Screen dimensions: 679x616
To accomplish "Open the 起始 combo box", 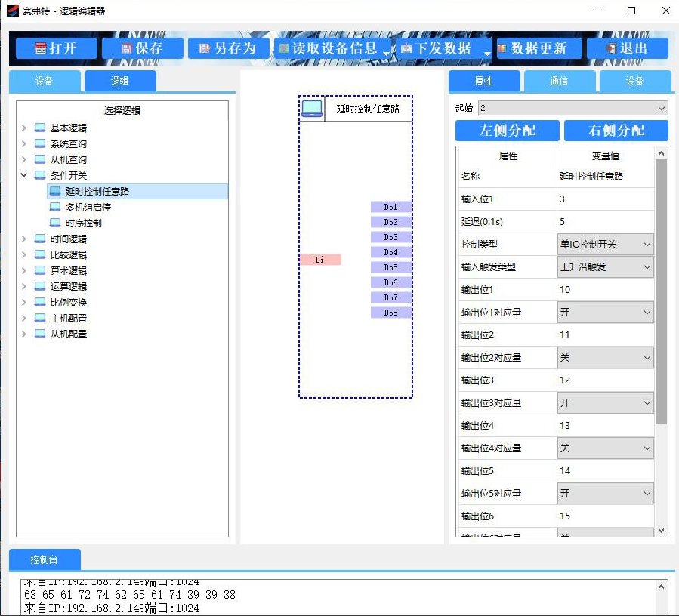I will (662, 109).
